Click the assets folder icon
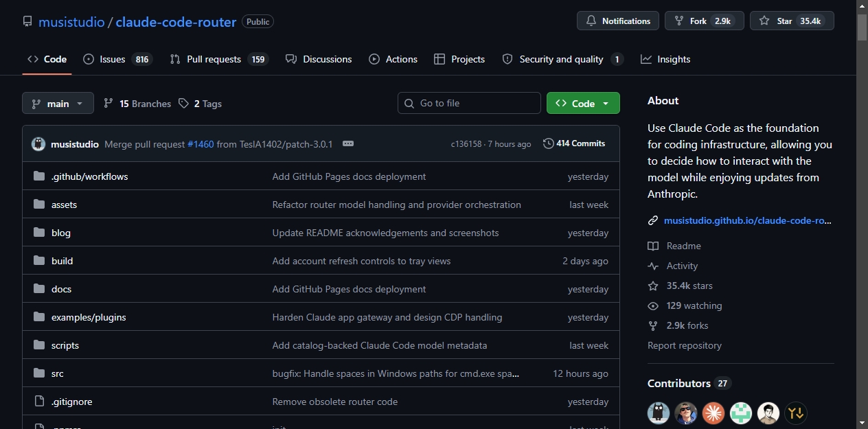868x429 pixels. pyautogui.click(x=39, y=205)
